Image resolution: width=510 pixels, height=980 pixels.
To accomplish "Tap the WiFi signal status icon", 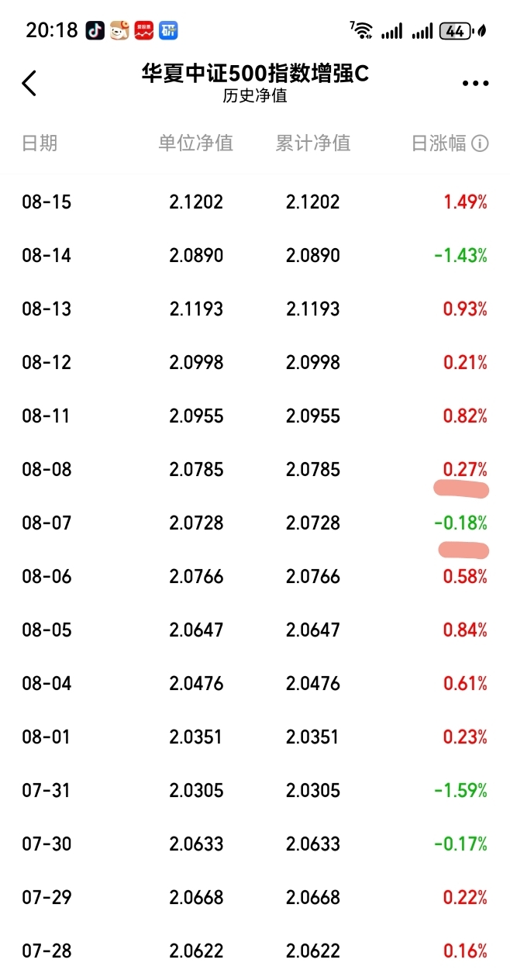I will pyautogui.click(x=361, y=31).
